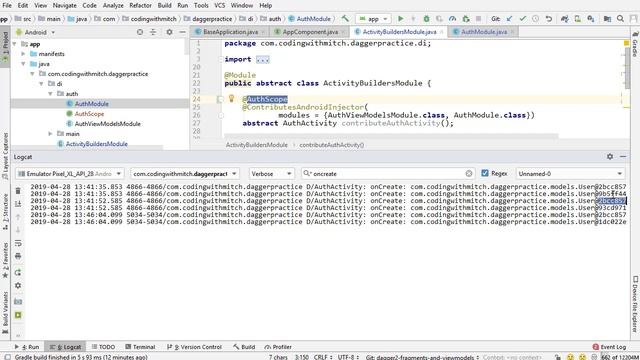
Task: Click the Build hammer icon
Action: (345, 19)
